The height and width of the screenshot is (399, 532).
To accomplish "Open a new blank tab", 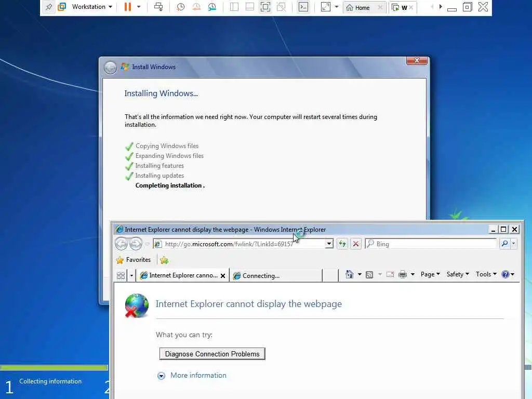I will tap(330, 275).
